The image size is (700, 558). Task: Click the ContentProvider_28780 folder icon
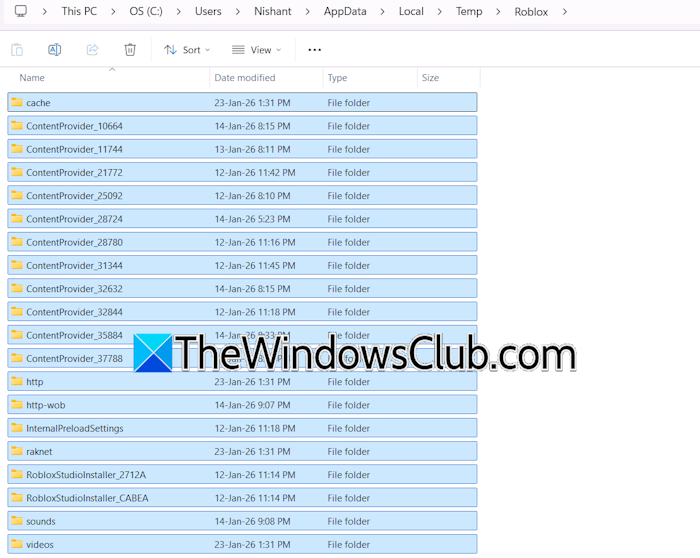pos(17,242)
